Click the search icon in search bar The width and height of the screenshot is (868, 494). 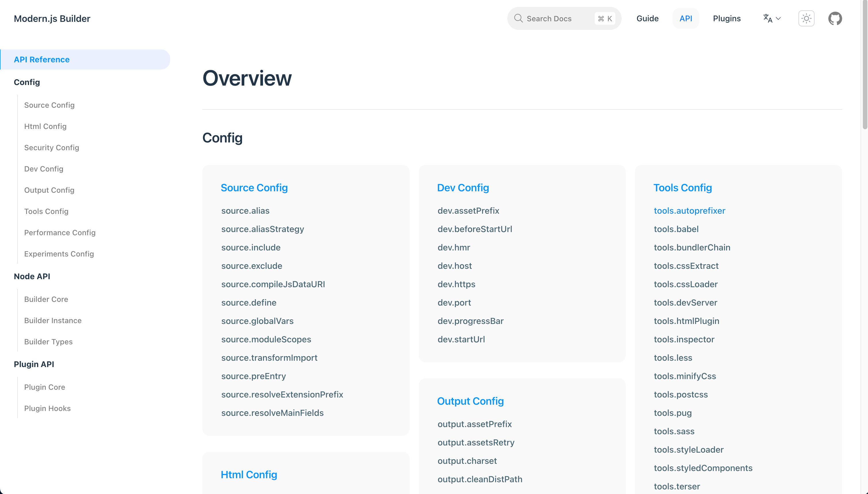[x=518, y=18]
